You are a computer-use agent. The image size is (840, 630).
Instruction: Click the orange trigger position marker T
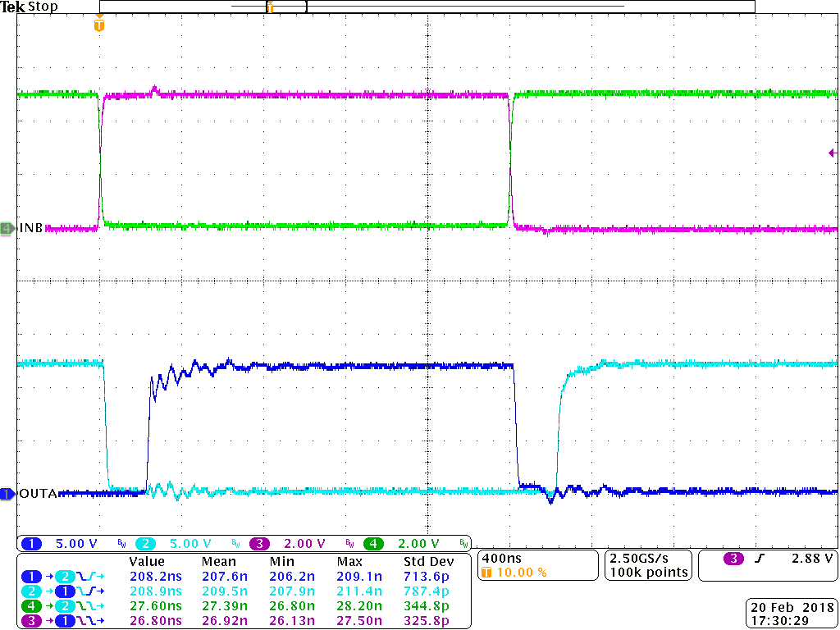tap(99, 25)
